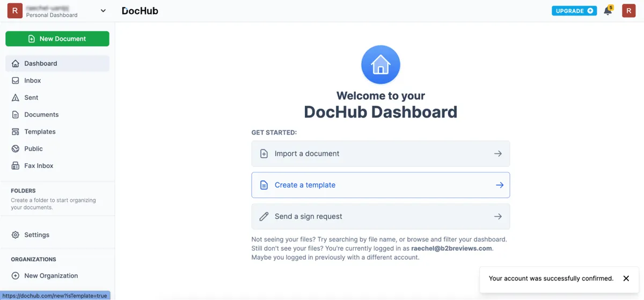Open the Documents section

click(x=57, y=115)
